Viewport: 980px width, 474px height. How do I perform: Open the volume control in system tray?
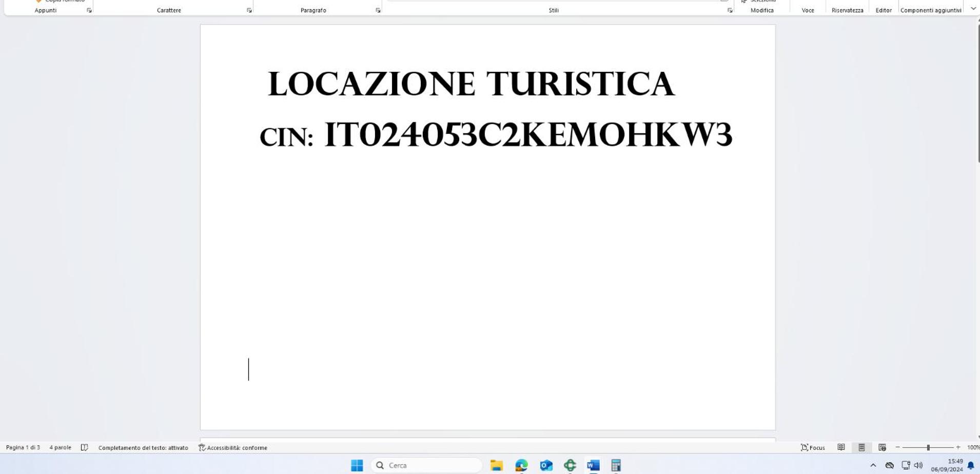918,465
